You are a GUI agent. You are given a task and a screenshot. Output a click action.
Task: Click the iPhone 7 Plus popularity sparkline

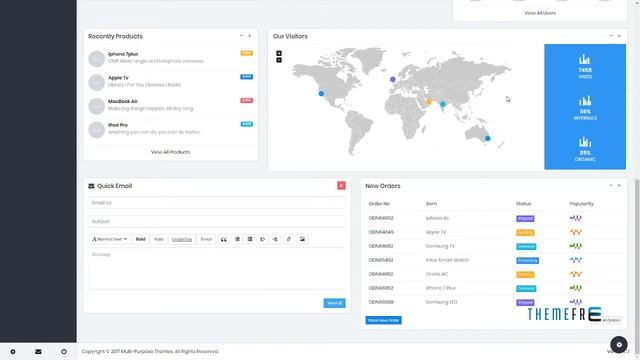[576, 288]
